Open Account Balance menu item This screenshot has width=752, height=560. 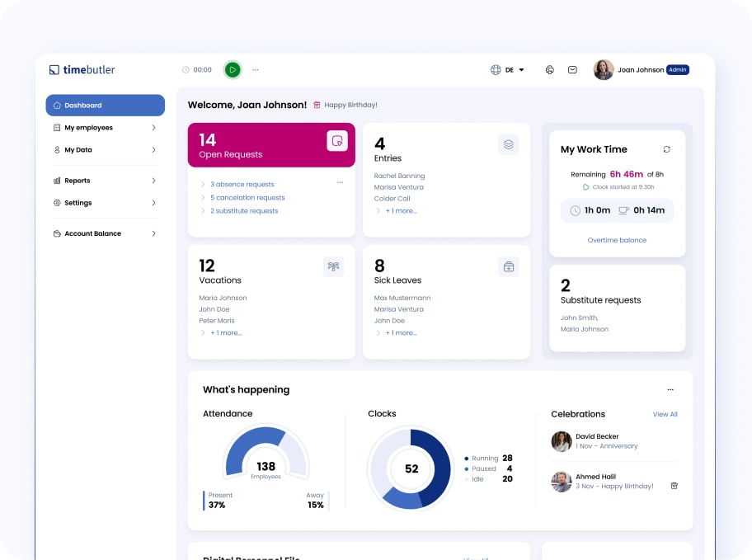105,233
